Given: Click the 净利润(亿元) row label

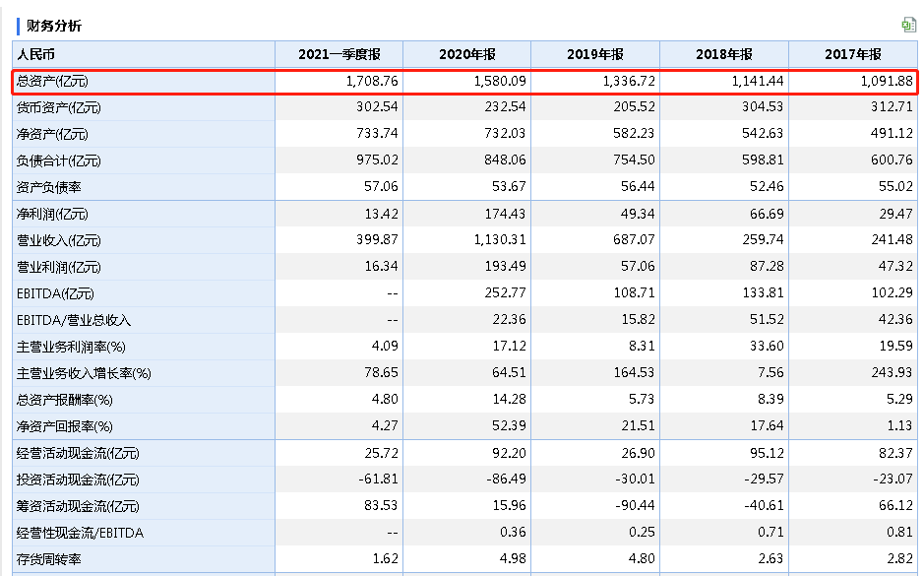Looking at the screenshot, I should pos(52,214).
